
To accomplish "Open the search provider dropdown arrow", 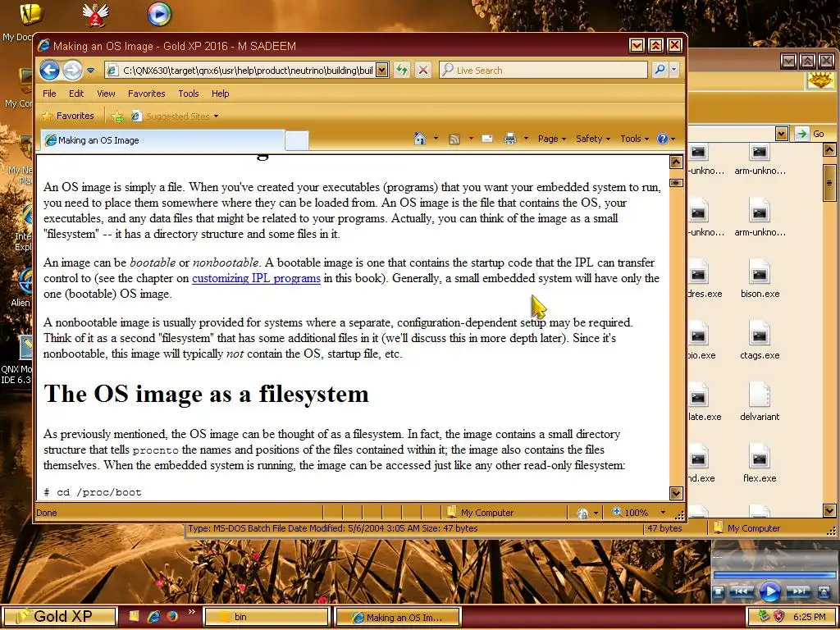I will pos(674,70).
